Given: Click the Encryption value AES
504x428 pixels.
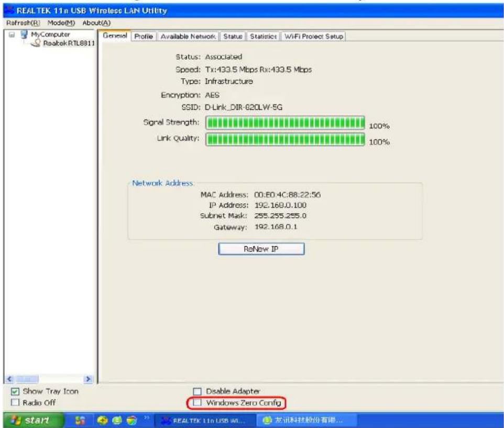Looking at the screenshot, I should [212, 95].
